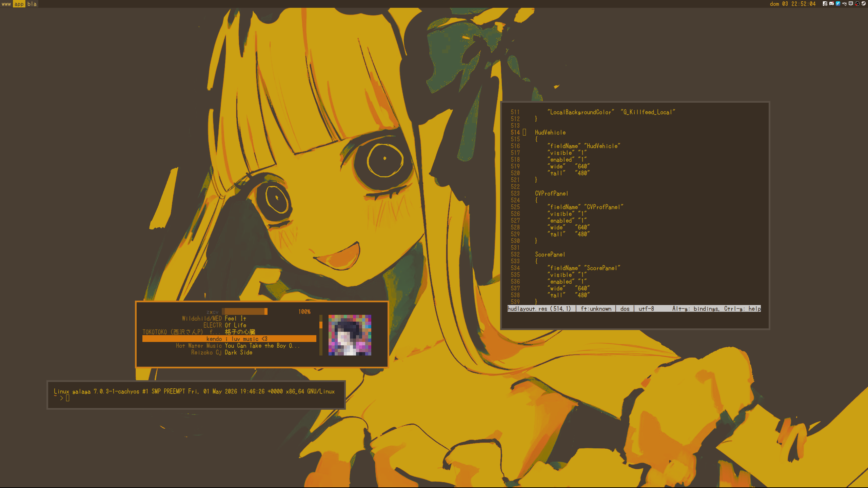Open the connected-nodes tray icon with checkmark
The width and height of the screenshot is (868, 488).
pyautogui.click(x=844, y=4)
